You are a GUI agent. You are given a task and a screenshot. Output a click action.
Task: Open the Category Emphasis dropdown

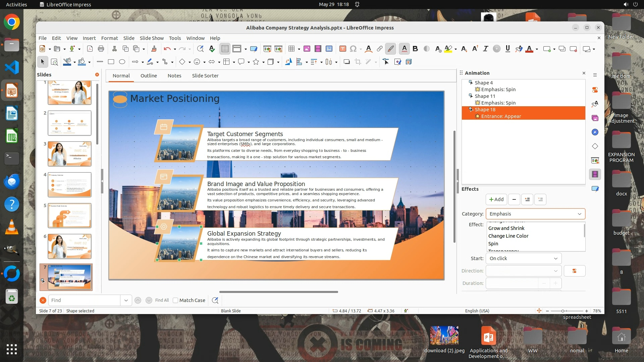(x=535, y=214)
